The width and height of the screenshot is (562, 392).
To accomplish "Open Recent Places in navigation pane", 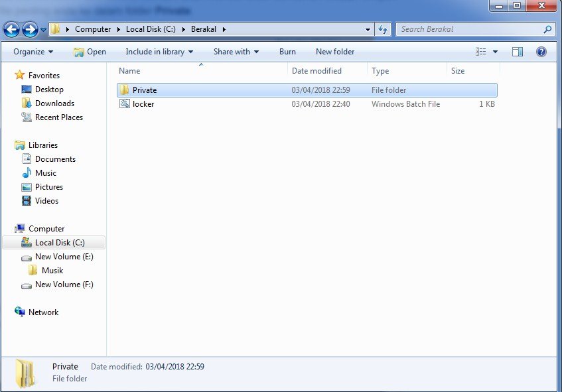I will coord(59,117).
